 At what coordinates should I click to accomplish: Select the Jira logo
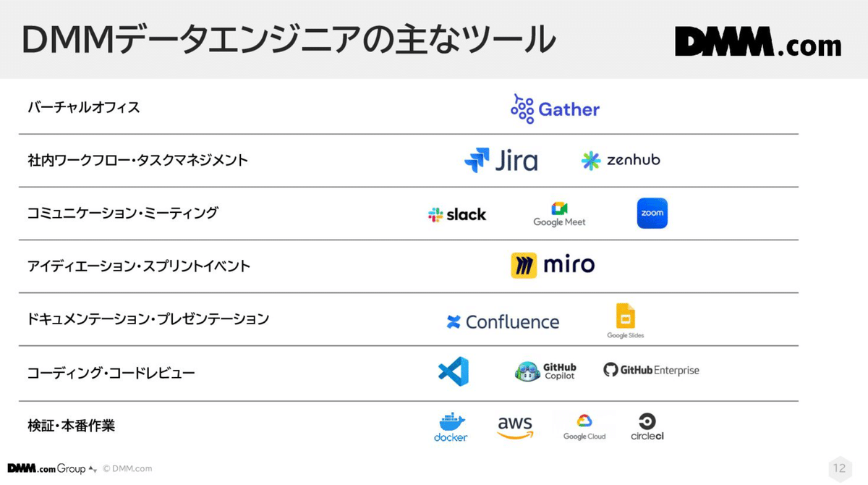501,160
